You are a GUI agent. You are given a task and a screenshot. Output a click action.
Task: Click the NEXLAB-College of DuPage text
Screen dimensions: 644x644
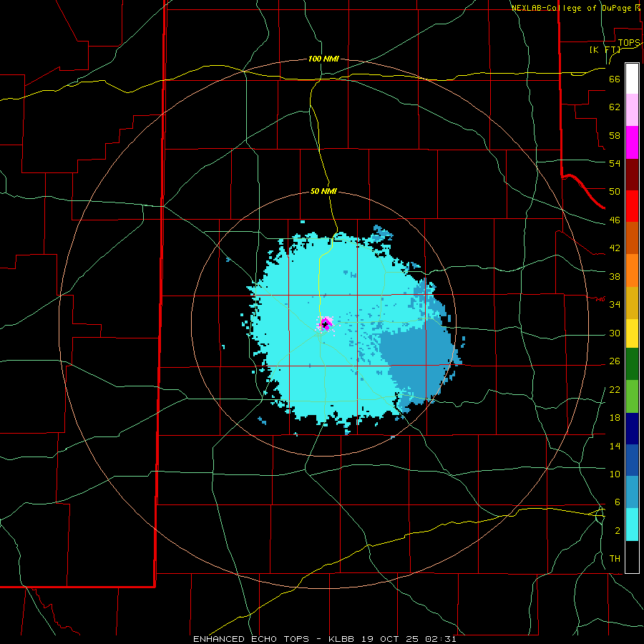click(x=572, y=8)
